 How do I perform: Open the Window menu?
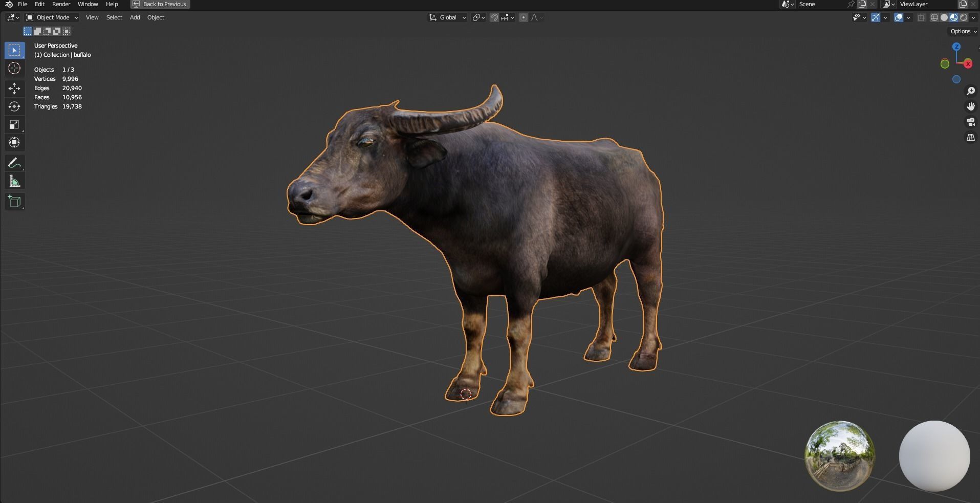88,4
